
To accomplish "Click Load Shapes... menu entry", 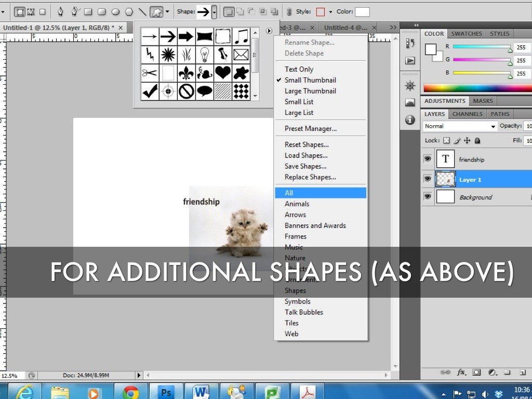I will point(306,155).
